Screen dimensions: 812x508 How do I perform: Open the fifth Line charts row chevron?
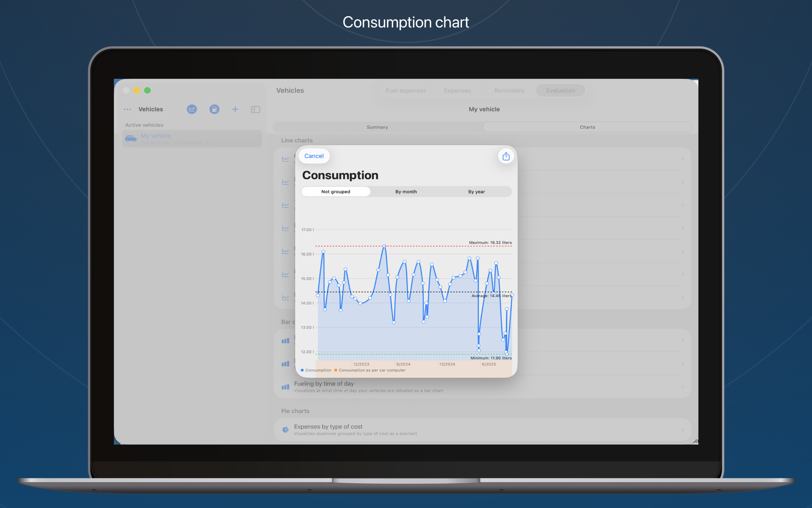[x=683, y=251]
